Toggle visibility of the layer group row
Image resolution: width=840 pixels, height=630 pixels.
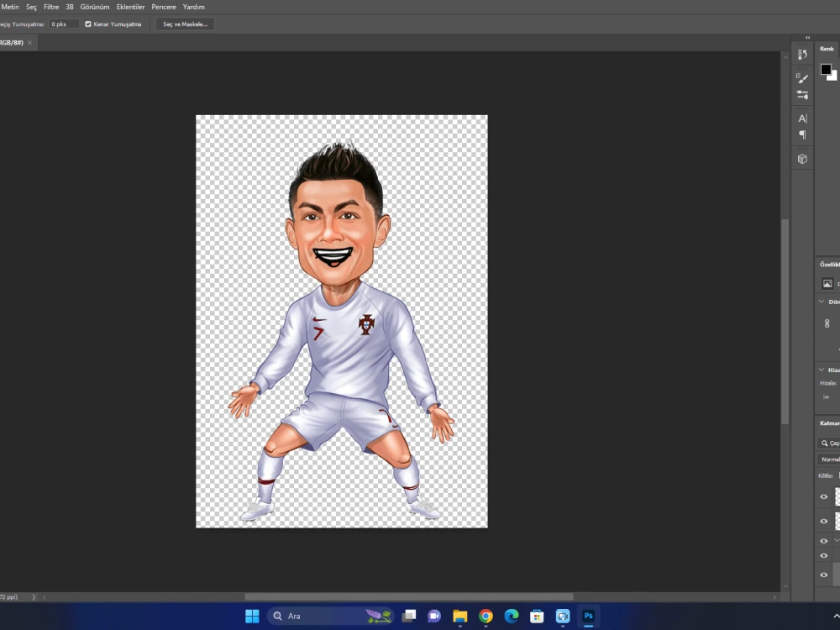pos(824,541)
